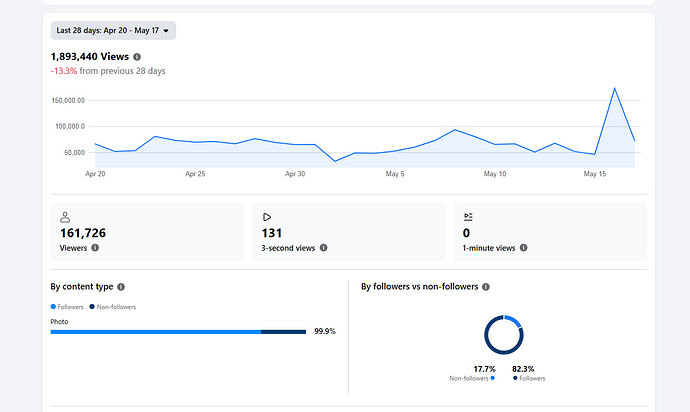Click the May 5 axis label
690x412 pixels.
tap(395, 174)
